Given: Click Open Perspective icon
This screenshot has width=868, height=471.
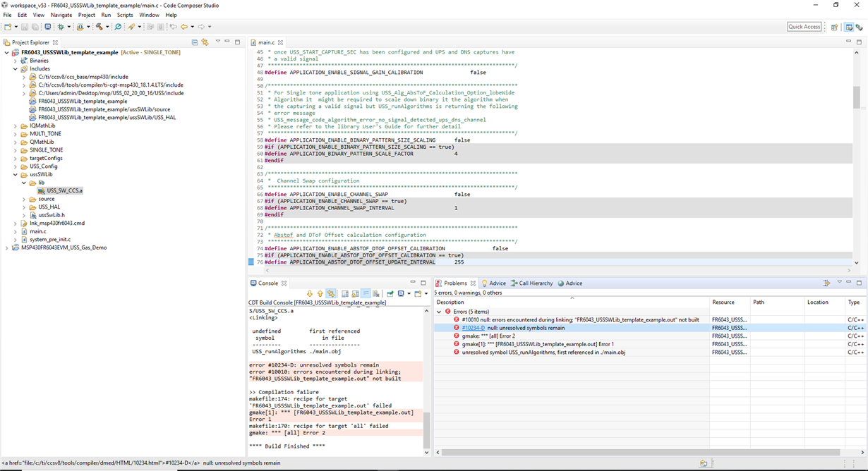Looking at the screenshot, I should click(x=834, y=27).
